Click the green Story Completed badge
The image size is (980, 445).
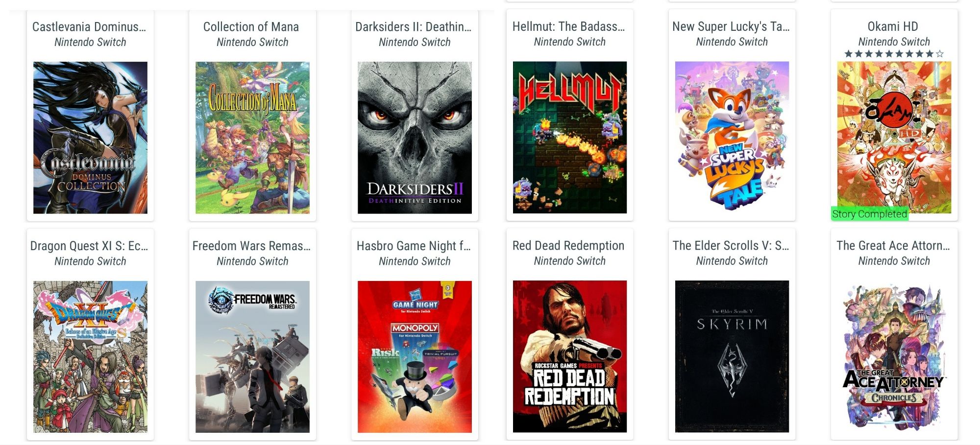[x=870, y=214]
